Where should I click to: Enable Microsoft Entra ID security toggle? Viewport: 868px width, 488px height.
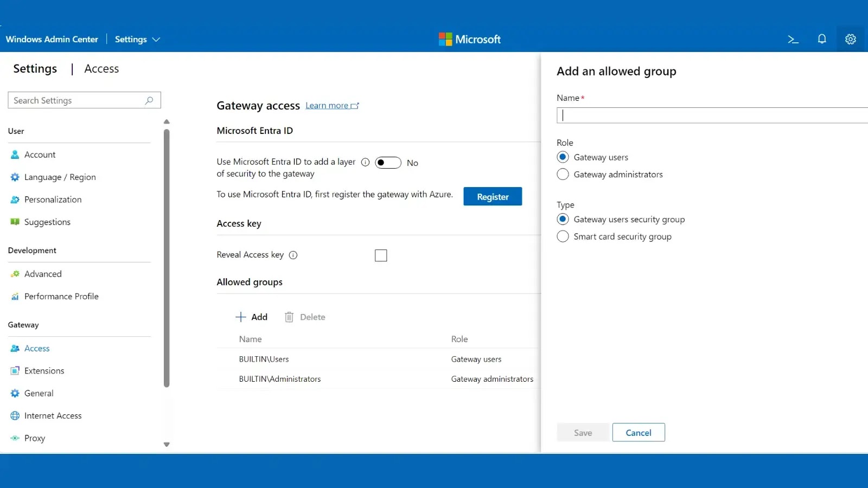388,163
